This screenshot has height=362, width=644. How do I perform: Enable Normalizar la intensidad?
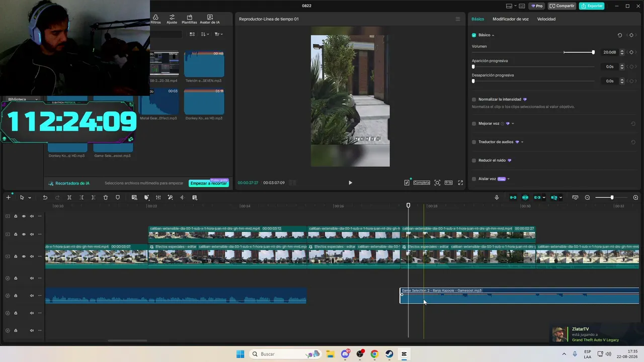474,100
